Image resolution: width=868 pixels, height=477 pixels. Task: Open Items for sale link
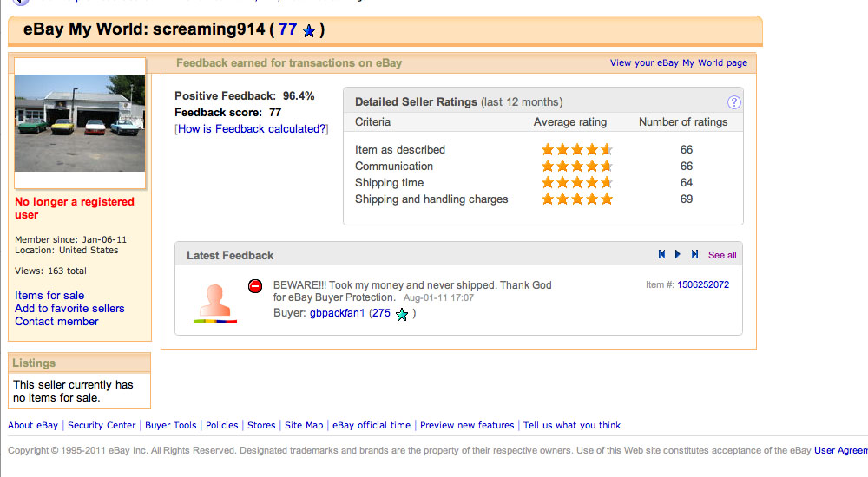pyautogui.click(x=49, y=296)
